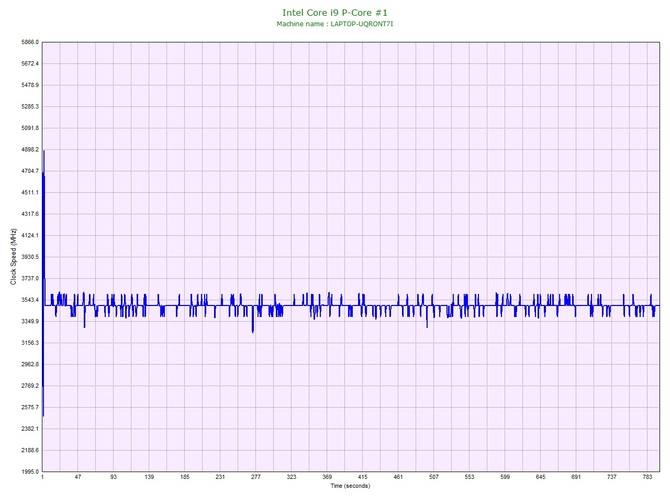This screenshot has width=670, height=503.
Task: Click the 2962.8 y-axis value
Action: [x=30, y=365]
